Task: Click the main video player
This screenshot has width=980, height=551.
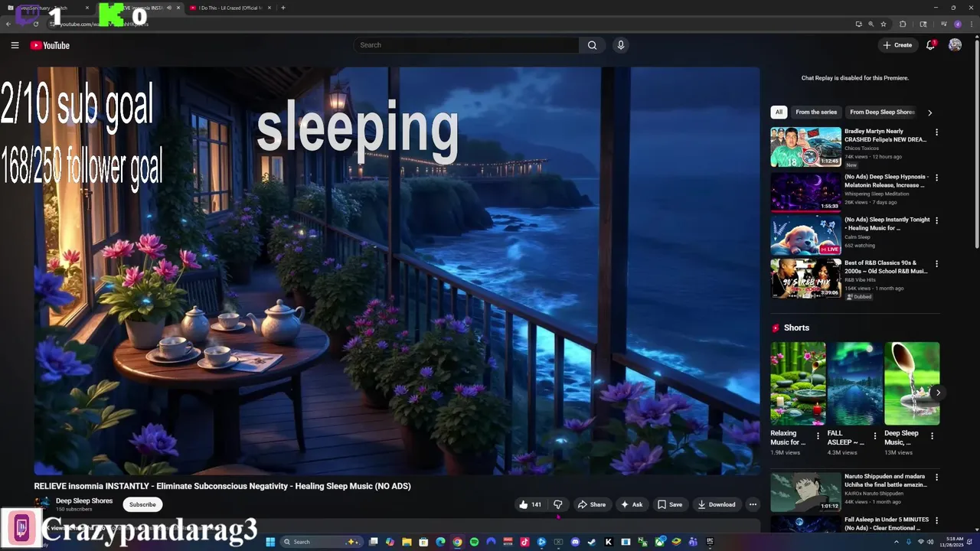Action: click(x=397, y=271)
